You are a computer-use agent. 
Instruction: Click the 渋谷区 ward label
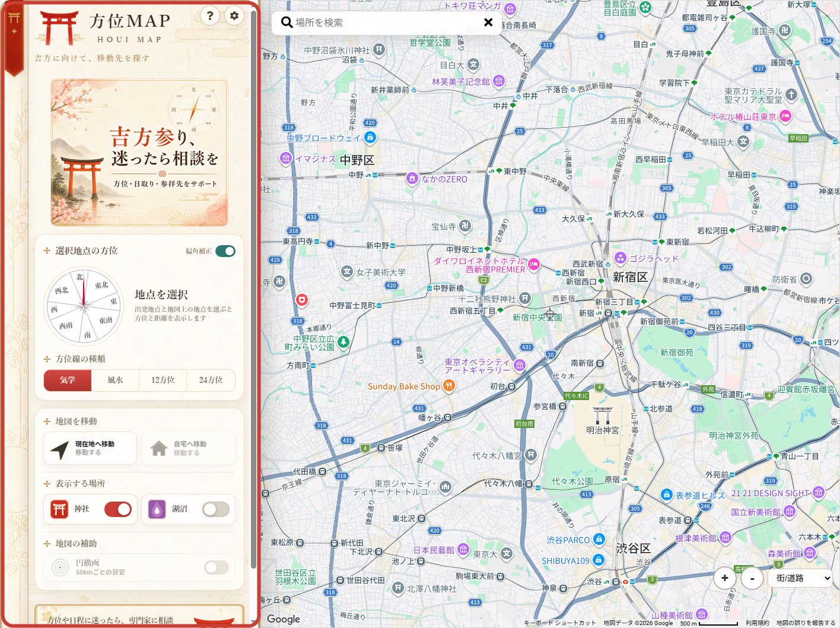634,548
